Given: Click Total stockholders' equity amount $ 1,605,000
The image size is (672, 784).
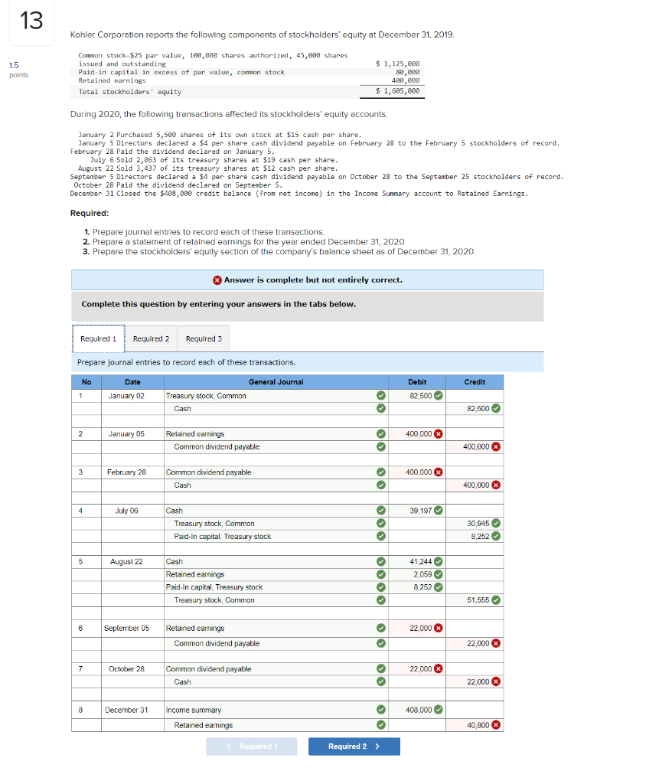Looking at the screenshot, I should (x=397, y=91).
